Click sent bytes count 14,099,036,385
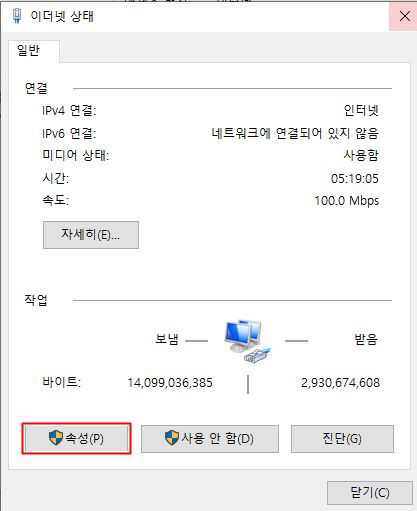Image resolution: width=417 pixels, height=511 pixels. click(x=170, y=383)
